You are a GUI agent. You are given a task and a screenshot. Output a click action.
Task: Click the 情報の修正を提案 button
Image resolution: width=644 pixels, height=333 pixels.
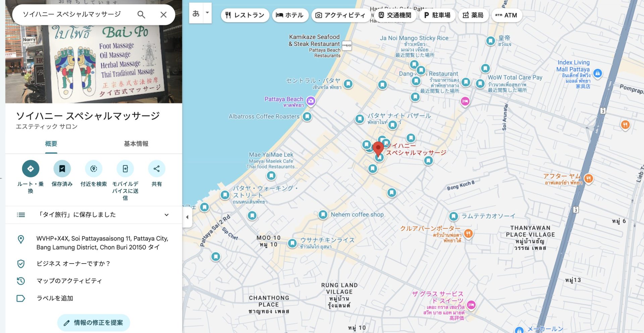coord(94,323)
